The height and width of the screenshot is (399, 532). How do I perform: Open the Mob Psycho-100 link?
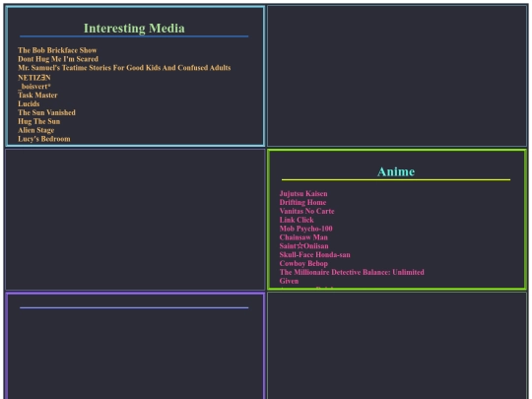[306, 229]
